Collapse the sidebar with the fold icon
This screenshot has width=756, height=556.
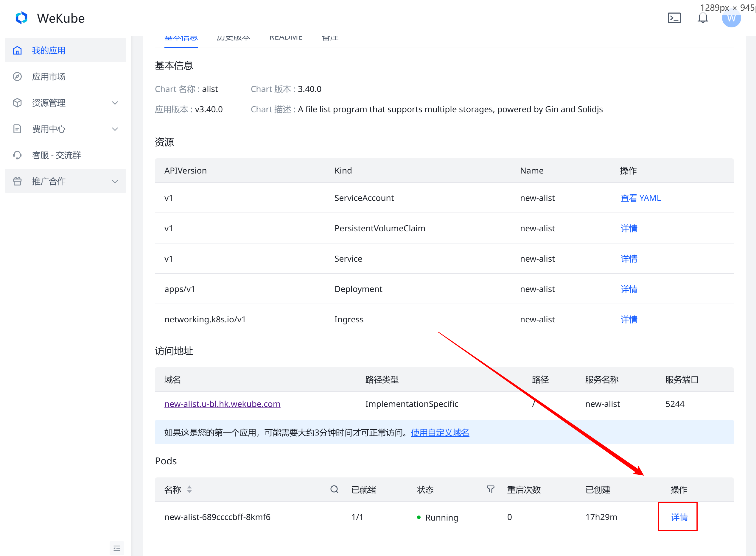click(x=116, y=548)
